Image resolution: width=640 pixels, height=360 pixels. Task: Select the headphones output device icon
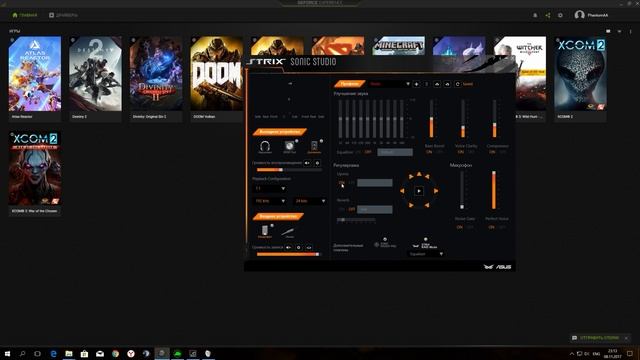[x=265, y=146]
